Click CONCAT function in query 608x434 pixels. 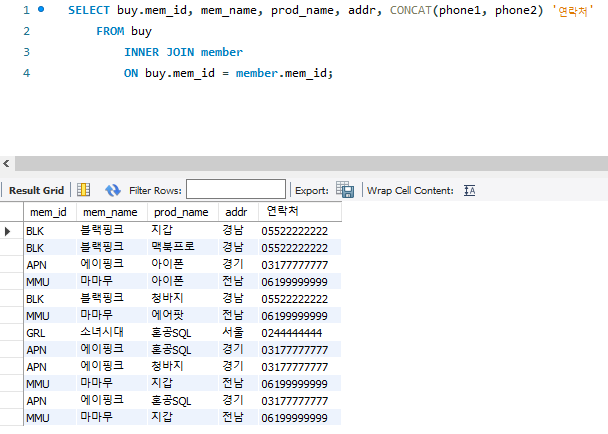point(411,10)
